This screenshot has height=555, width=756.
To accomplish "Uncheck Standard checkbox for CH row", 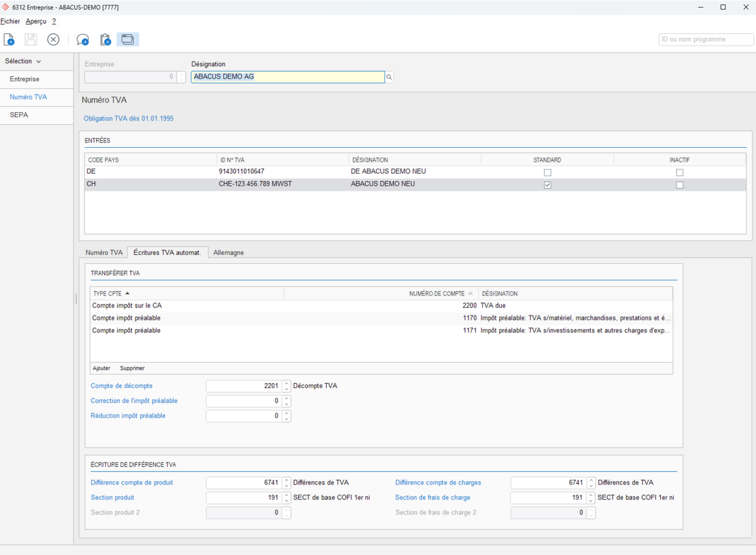I will click(548, 185).
